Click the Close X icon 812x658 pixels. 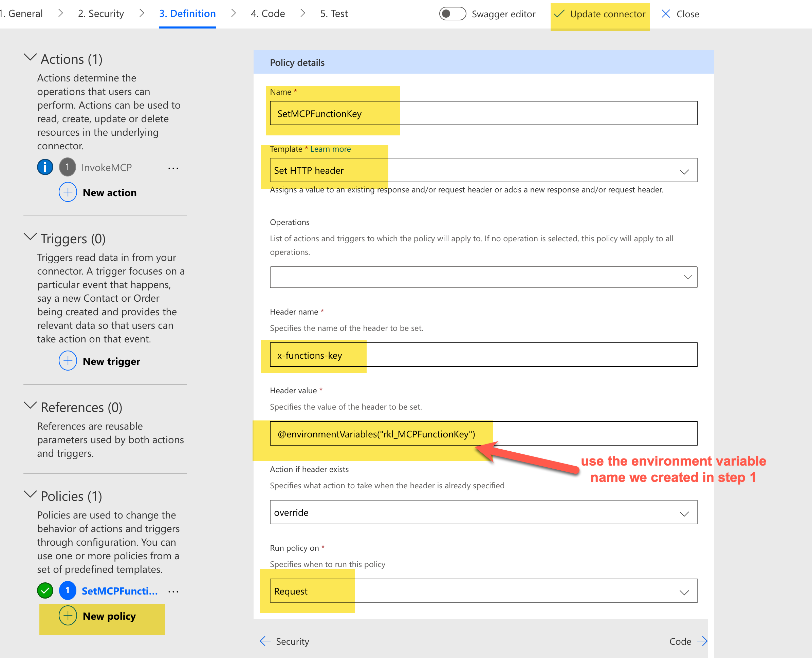click(666, 14)
